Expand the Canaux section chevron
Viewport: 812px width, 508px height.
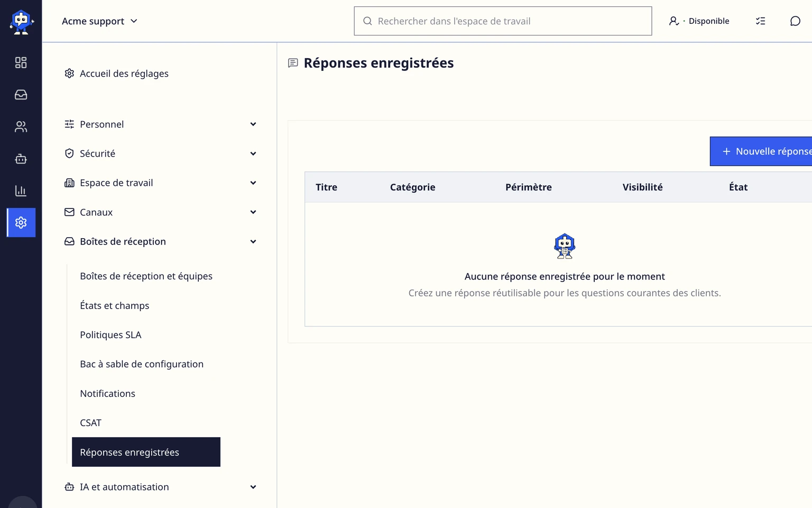pyautogui.click(x=253, y=212)
